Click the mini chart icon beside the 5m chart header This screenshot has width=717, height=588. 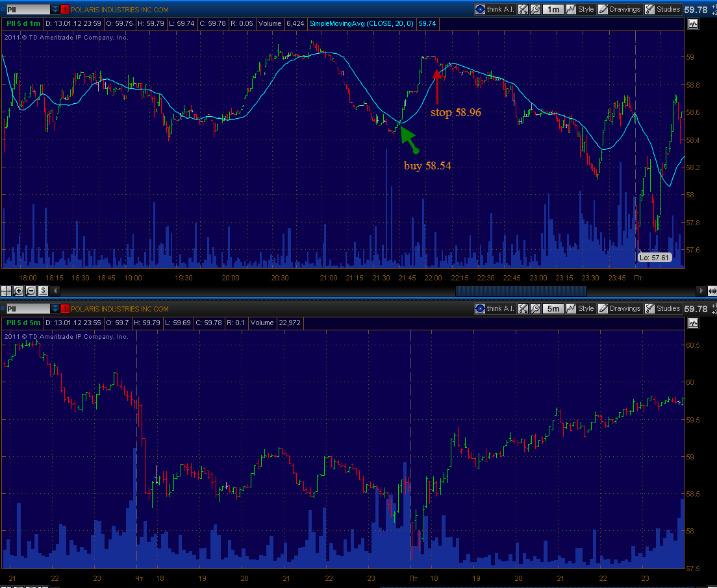[x=693, y=323]
